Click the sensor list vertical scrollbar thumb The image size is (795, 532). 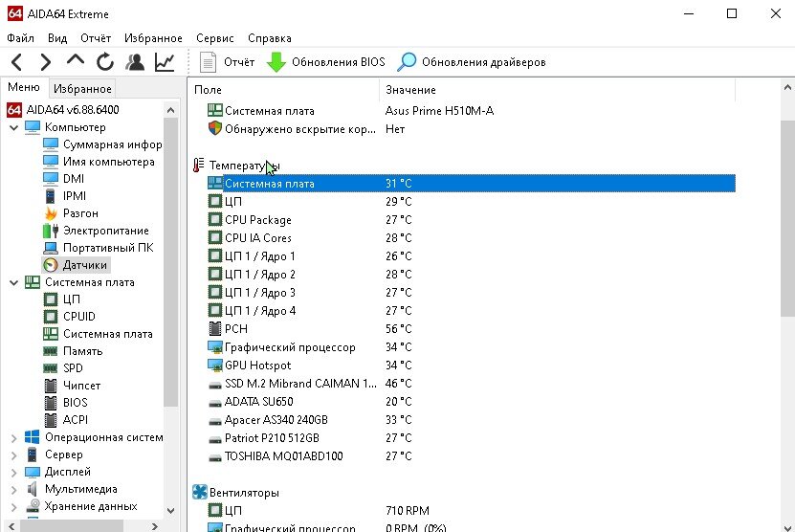[x=787, y=218]
